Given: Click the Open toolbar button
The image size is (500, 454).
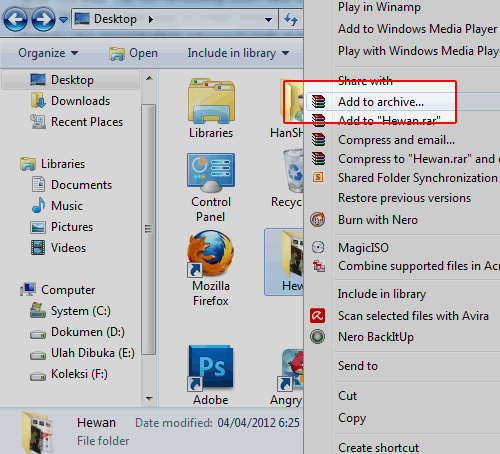Looking at the screenshot, I should click(x=133, y=53).
